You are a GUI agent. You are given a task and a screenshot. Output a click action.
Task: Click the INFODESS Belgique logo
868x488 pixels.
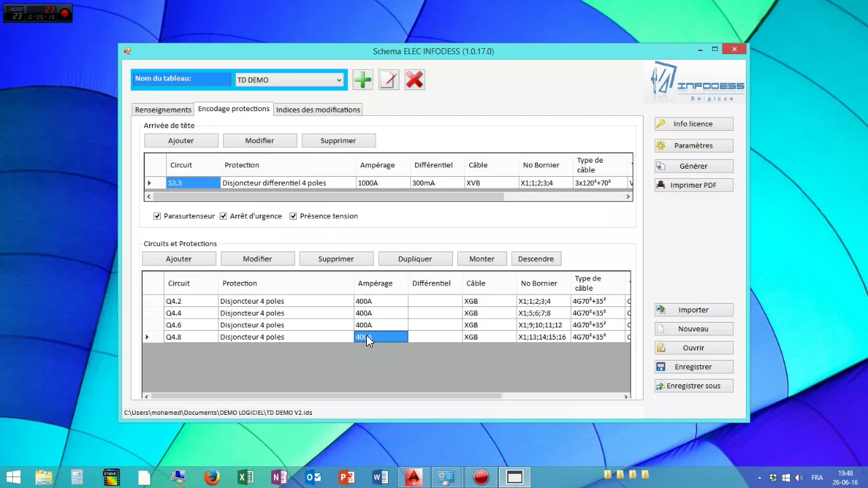click(x=697, y=83)
